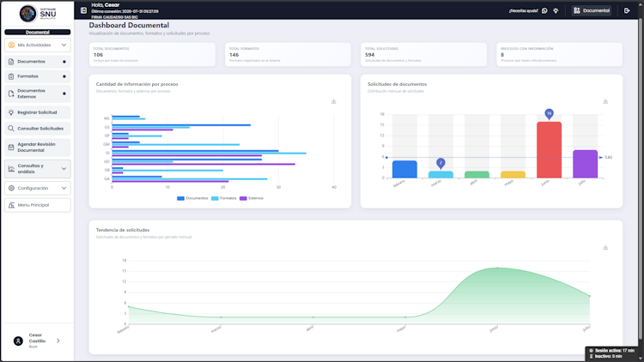Click the logout icon in header
The image size is (644, 362).
coord(627,10)
